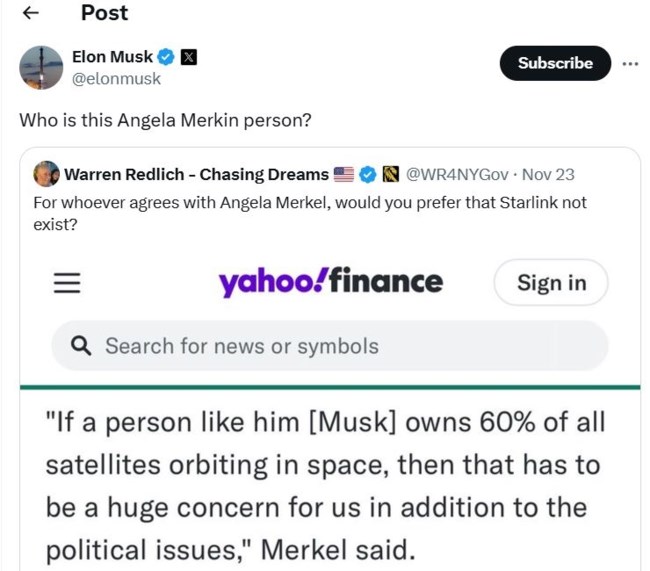Open Warren Redlich's avatar in quoted post
Viewport: 650px width, 571px height.
(x=46, y=174)
